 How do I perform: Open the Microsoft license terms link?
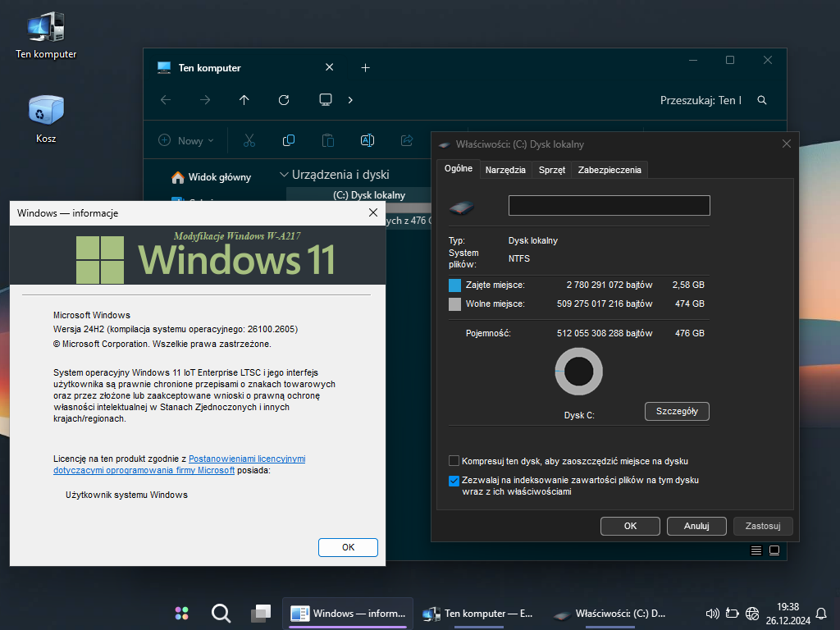tap(247, 459)
